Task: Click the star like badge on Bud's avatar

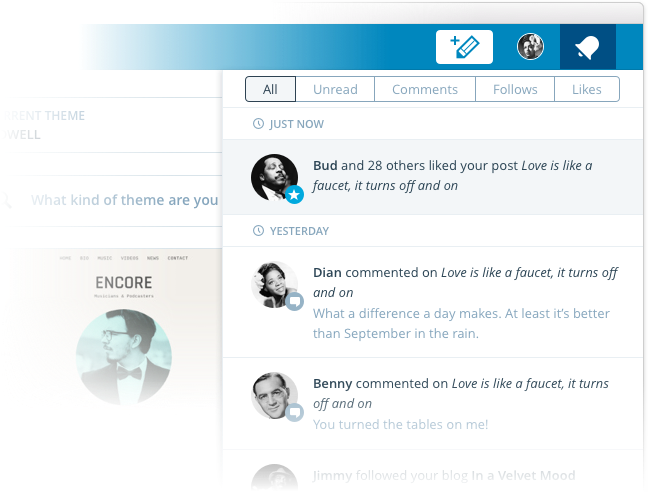Action: tap(294, 195)
